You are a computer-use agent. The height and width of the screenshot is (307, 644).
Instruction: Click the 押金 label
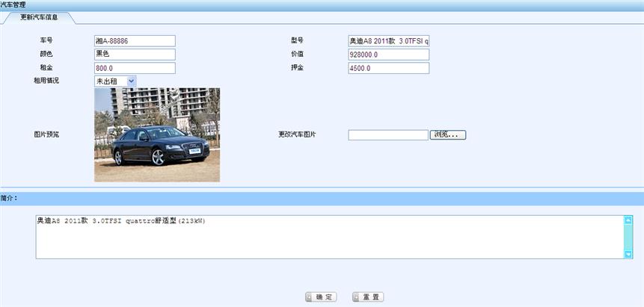click(297, 67)
